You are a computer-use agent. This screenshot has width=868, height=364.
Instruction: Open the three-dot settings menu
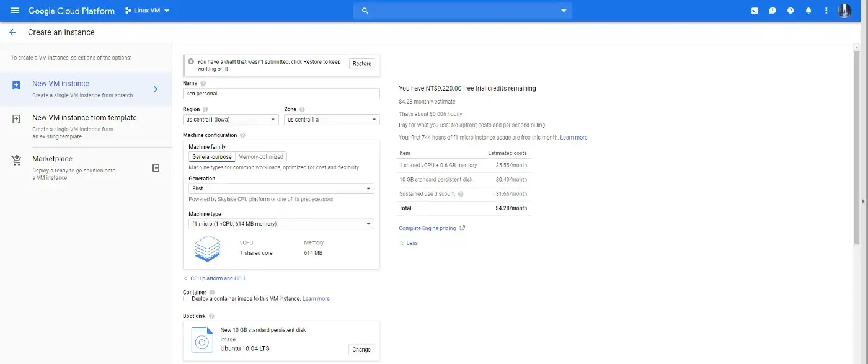coord(826,11)
